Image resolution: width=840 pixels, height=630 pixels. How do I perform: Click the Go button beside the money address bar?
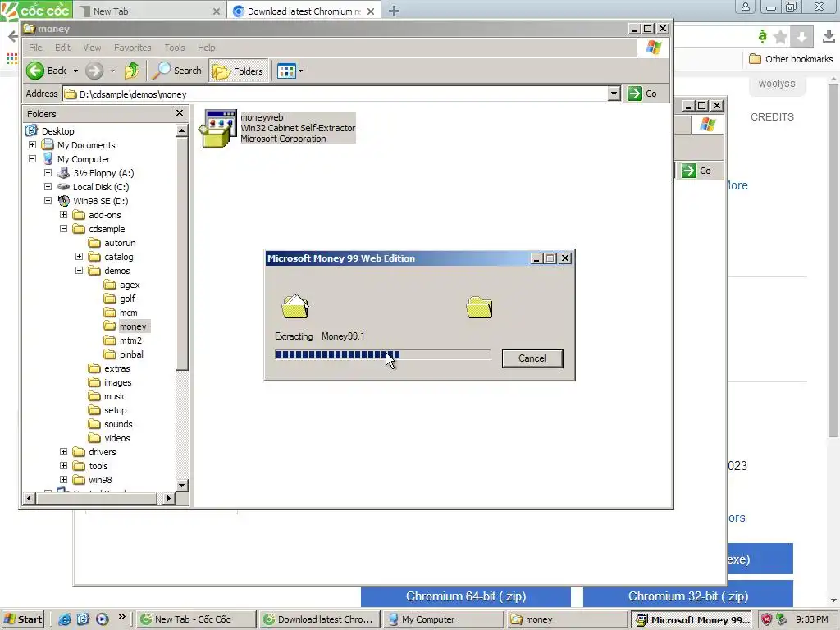click(x=642, y=94)
